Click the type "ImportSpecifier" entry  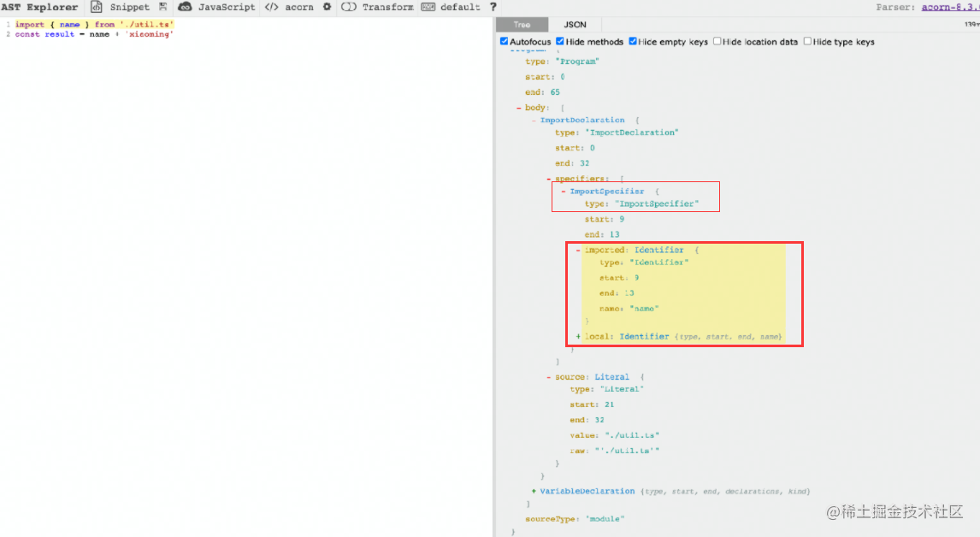tap(642, 204)
